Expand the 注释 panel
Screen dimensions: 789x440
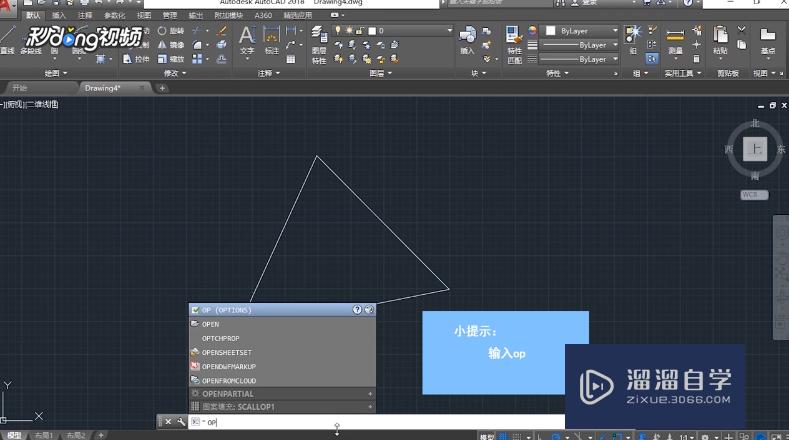click(268, 74)
